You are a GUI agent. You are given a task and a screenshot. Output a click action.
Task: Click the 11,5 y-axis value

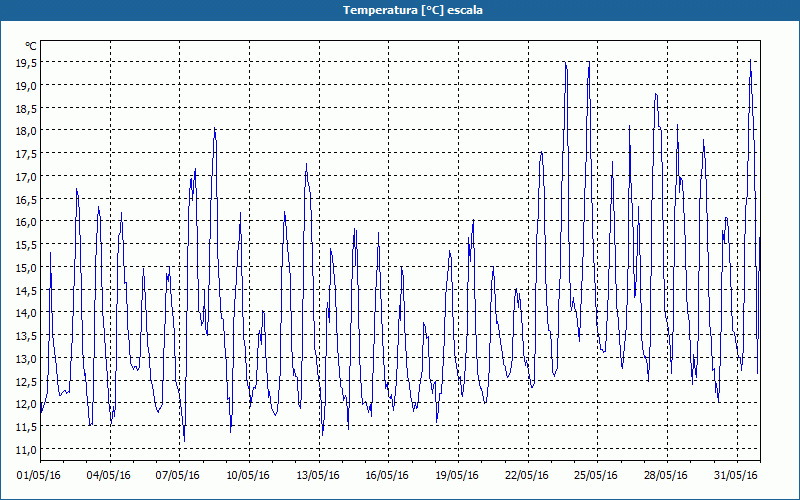26,427
